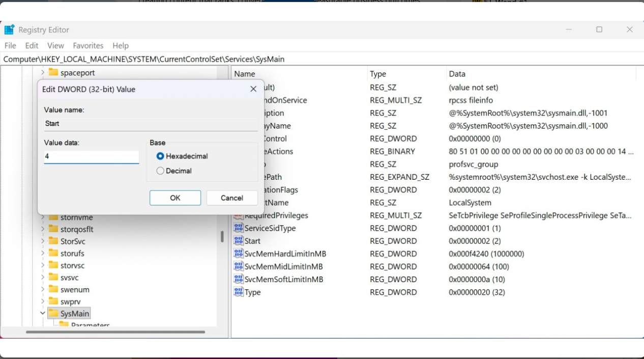
Task: Click the registry path address bar
Action: click(322, 59)
